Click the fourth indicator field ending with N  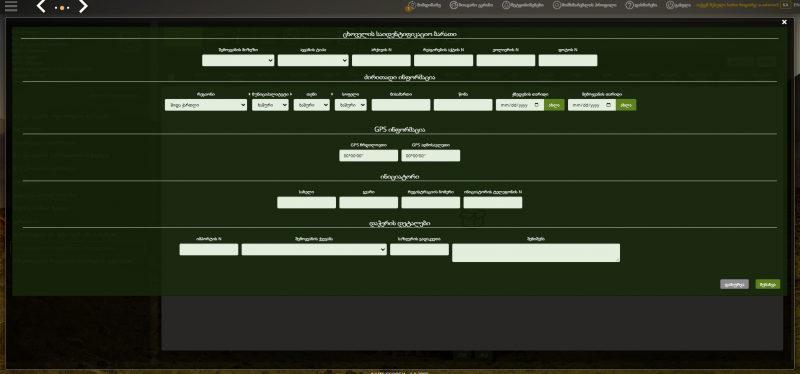coord(493,203)
